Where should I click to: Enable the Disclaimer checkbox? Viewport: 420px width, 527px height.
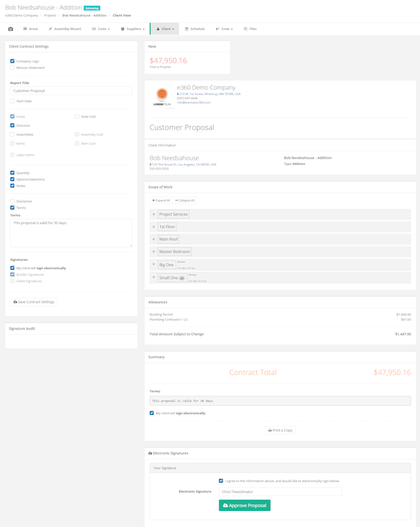click(x=13, y=201)
